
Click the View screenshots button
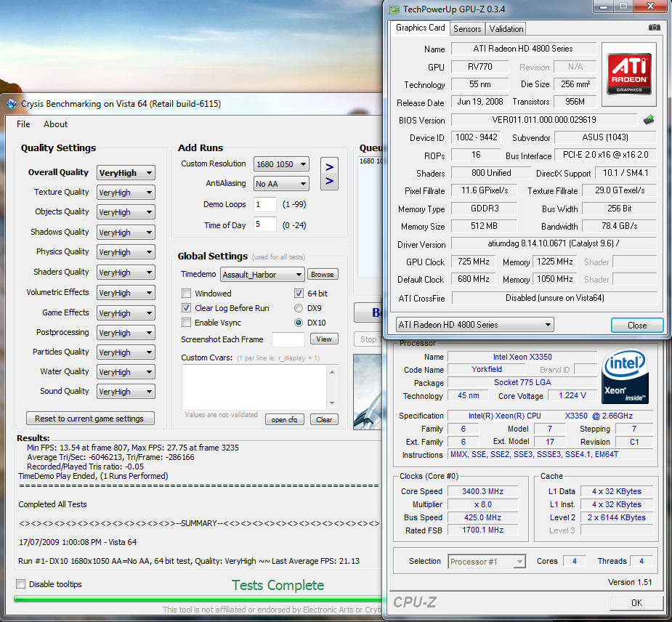(324, 339)
